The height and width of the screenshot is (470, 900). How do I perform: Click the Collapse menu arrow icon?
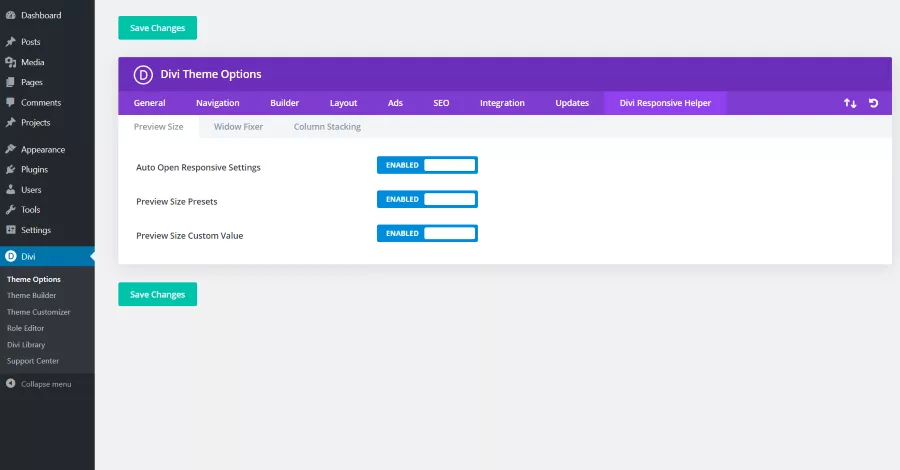pos(10,383)
